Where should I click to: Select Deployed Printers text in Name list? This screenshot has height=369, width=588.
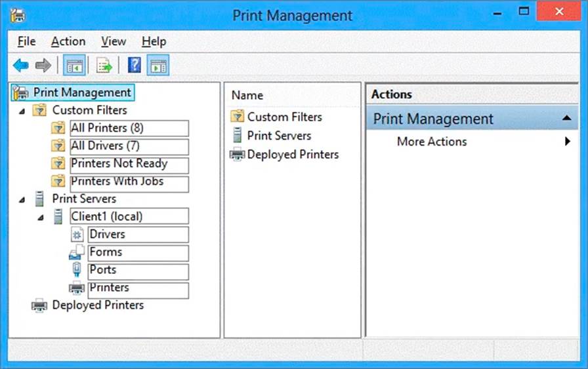click(293, 154)
